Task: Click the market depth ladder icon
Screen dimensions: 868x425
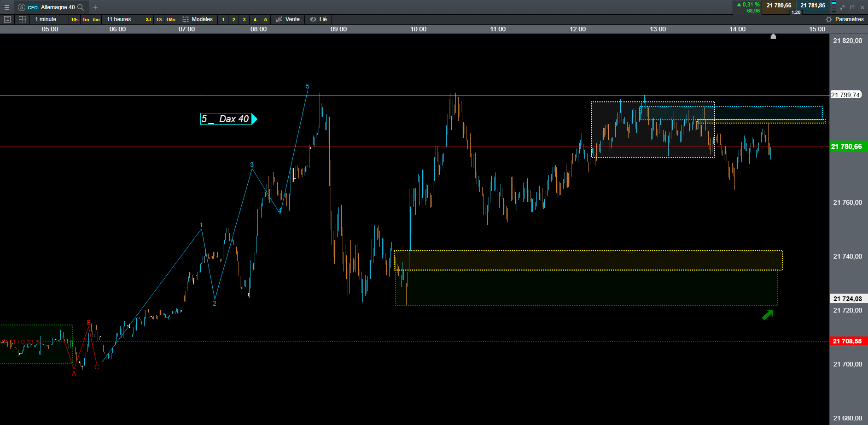Action: pyautogui.click(x=833, y=7)
